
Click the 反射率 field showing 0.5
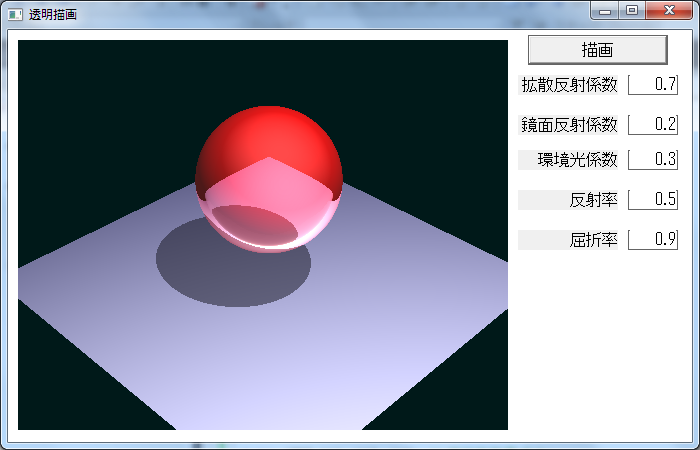tap(653, 200)
